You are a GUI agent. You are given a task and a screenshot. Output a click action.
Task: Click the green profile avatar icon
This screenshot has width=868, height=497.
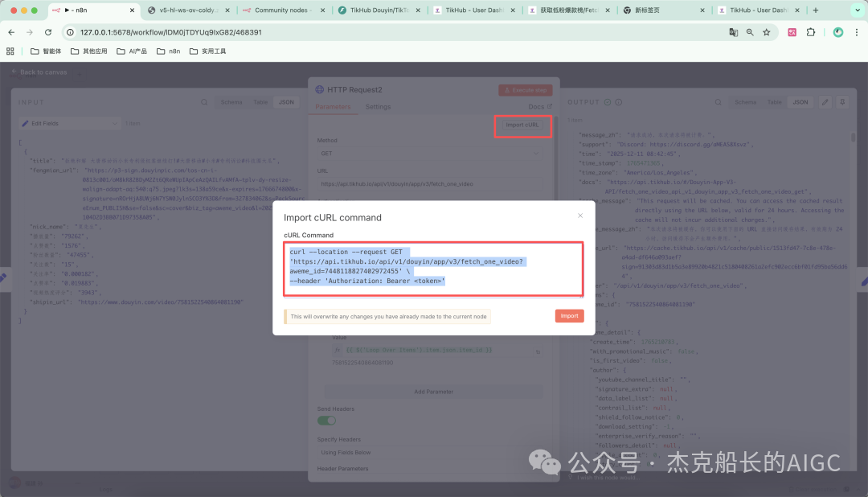[838, 32]
